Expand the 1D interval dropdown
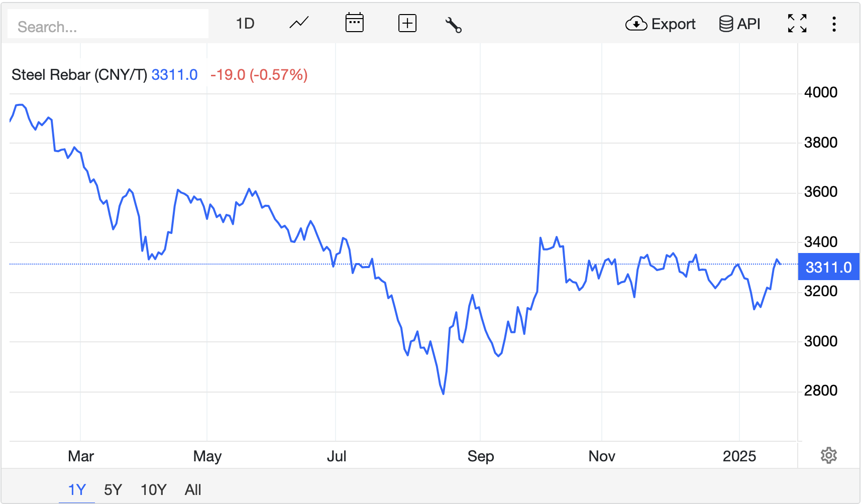The height and width of the screenshot is (504, 861). pos(245,24)
